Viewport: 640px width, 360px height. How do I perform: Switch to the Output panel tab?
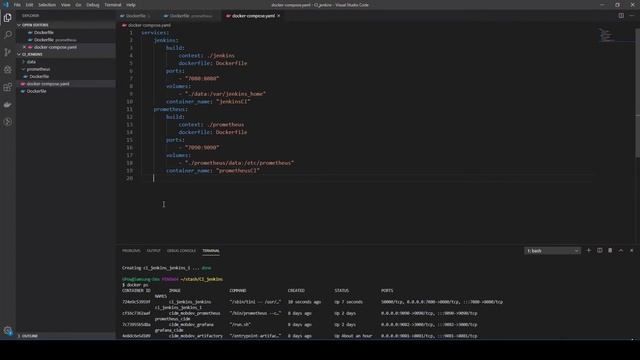coord(153,251)
